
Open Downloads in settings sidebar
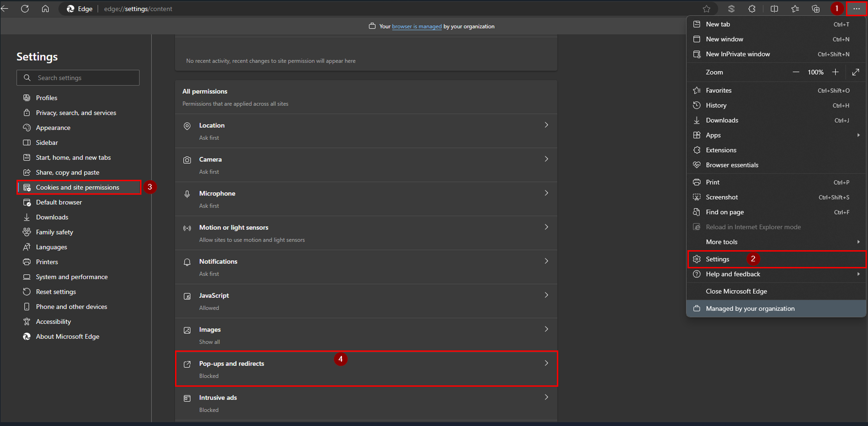click(78, 217)
